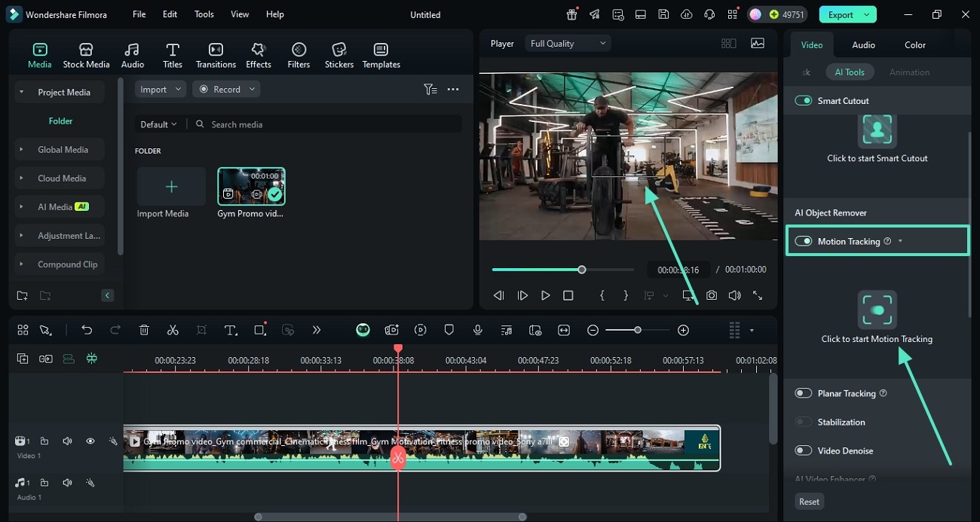The height and width of the screenshot is (522, 980).
Task: Open the Tools menu
Action: (204, 14)
